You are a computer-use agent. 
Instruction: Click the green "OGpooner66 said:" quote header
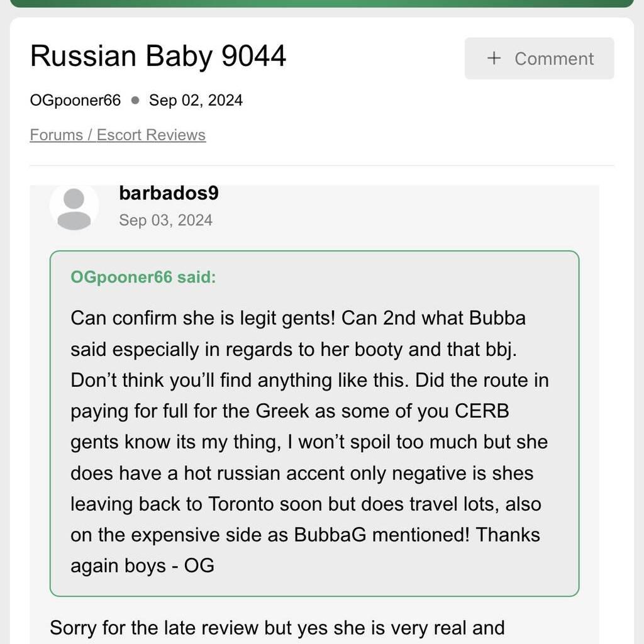tap(143, 277)
